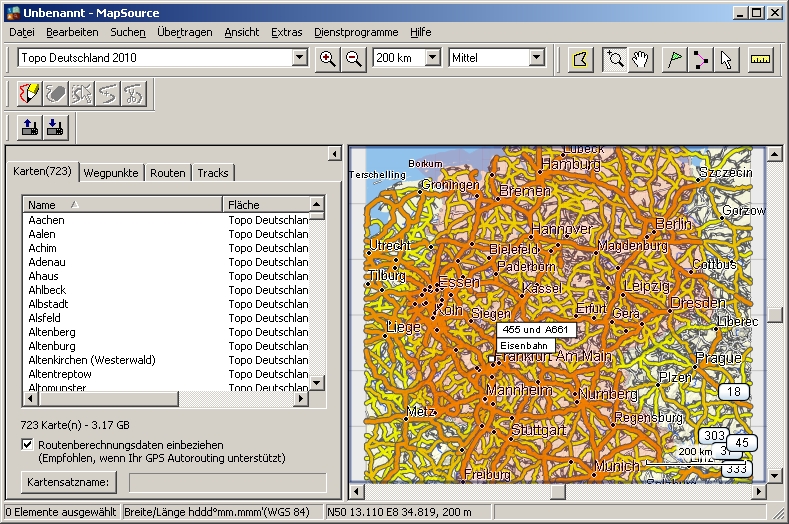Sort list by Name column header
The height and width of the screenshot is (524, 789).
pos(122,204)
